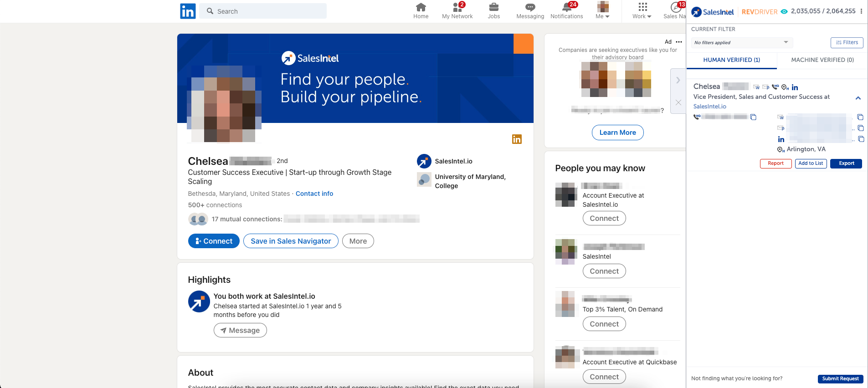
Task: Click the University of Maryland logo
Action: pyautogui.click(x=424, y=179)
